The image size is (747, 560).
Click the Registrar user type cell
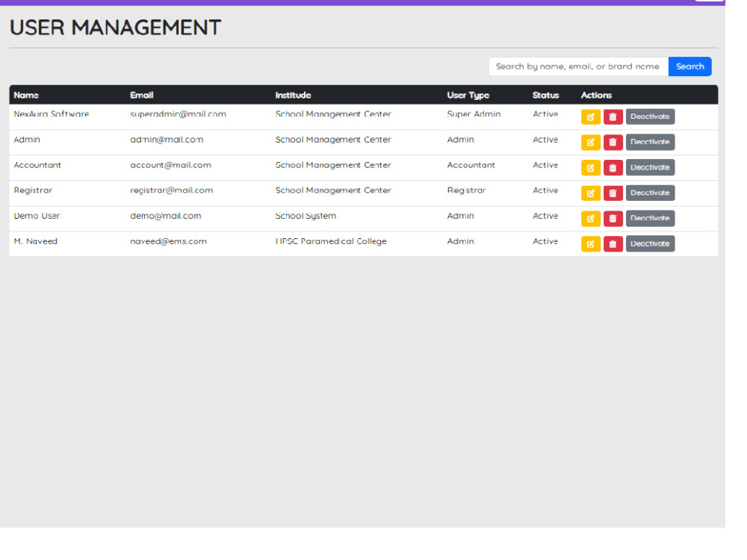[466, 190]
